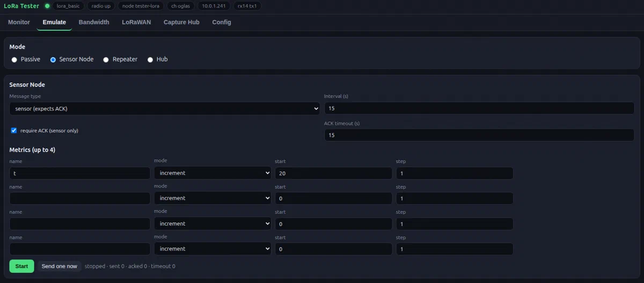Click the green connection status dot
This screenshot has height=283, width=644.
(47, 6)
